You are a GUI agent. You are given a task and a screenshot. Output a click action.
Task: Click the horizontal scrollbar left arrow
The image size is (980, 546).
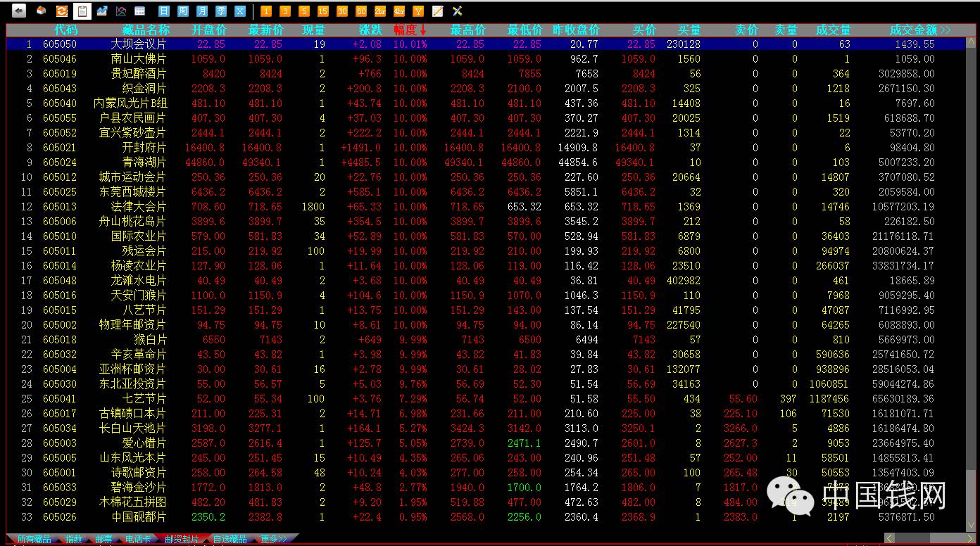(x=890, y=539)
